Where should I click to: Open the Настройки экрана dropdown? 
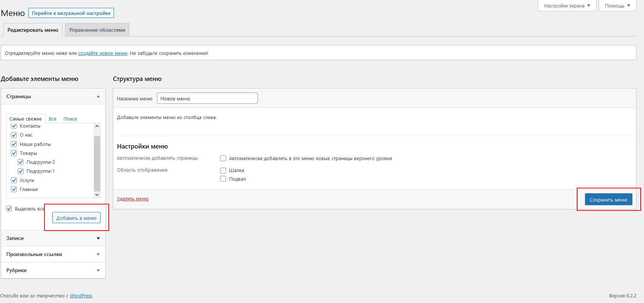click(x=567, y=6)
